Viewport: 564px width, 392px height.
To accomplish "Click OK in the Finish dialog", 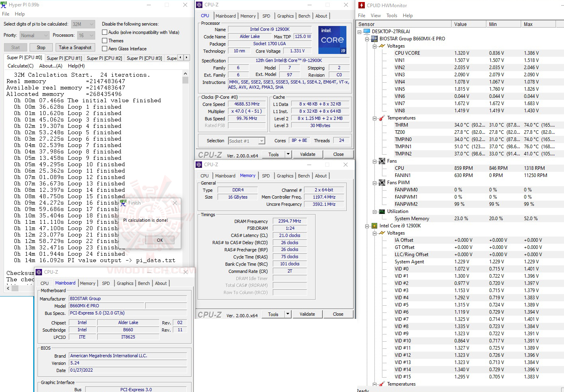I will tap(160, 240).
